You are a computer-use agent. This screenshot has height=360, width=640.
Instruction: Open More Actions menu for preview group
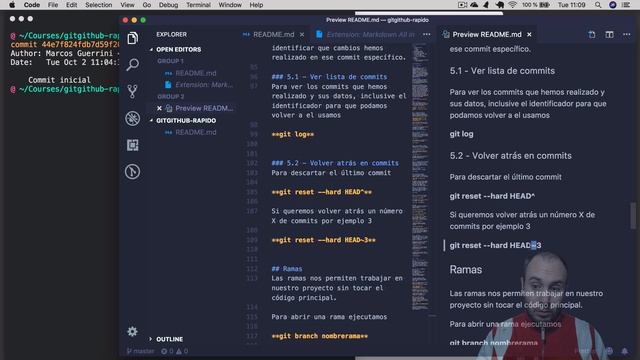[x=627, y=35]
